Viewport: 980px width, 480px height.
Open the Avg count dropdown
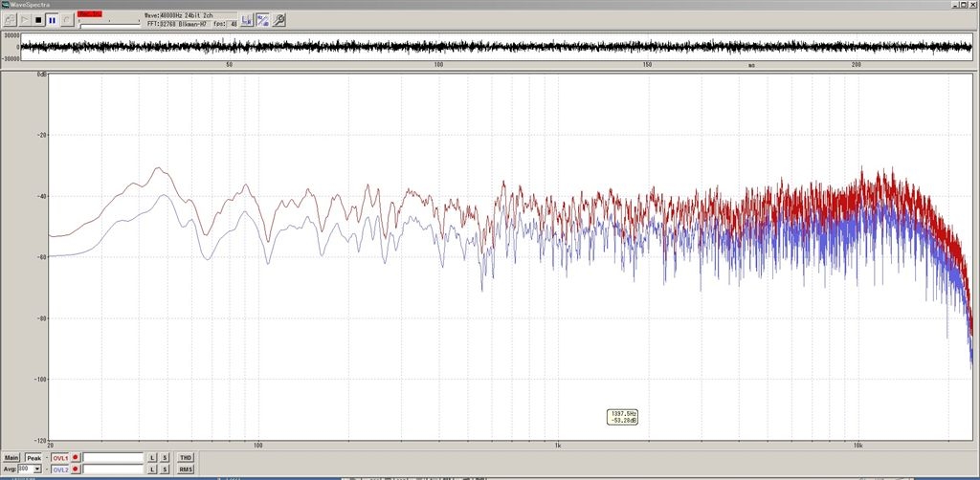(x=37, y=469)
